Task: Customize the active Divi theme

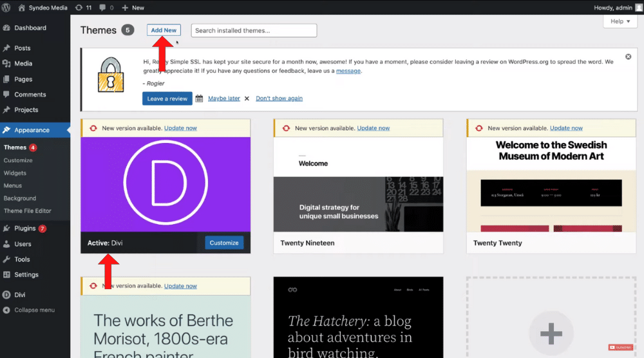Action: (x=224, y=243)
